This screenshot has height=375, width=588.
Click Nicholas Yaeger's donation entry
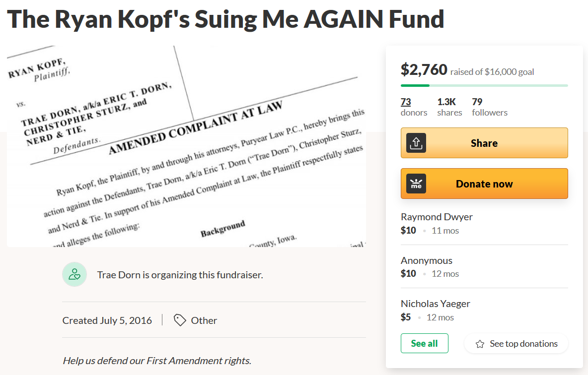tap(484, 310)
